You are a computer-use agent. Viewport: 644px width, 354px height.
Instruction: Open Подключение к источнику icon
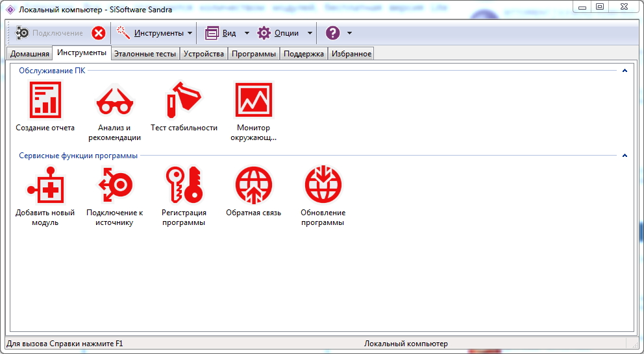click(x=114, y=185)
